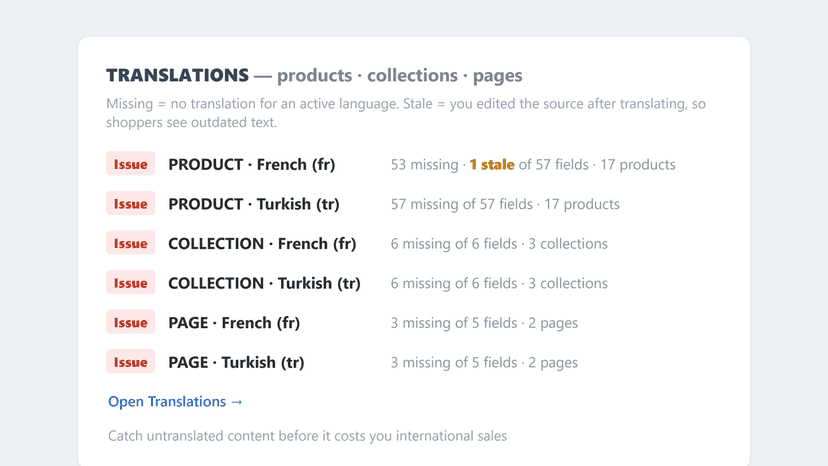
Task: Click the 'Missing = no translation' description text
Action: pos(406,113)
